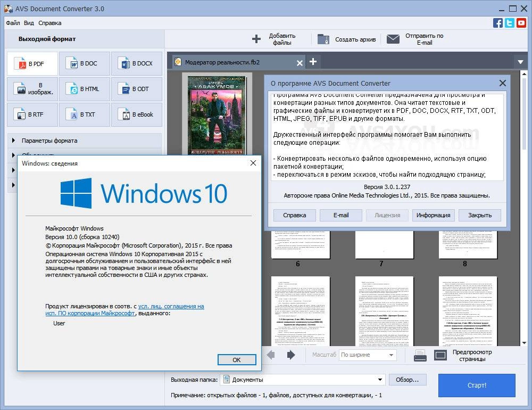Select the TXT output format

click(x=85, y=114)
